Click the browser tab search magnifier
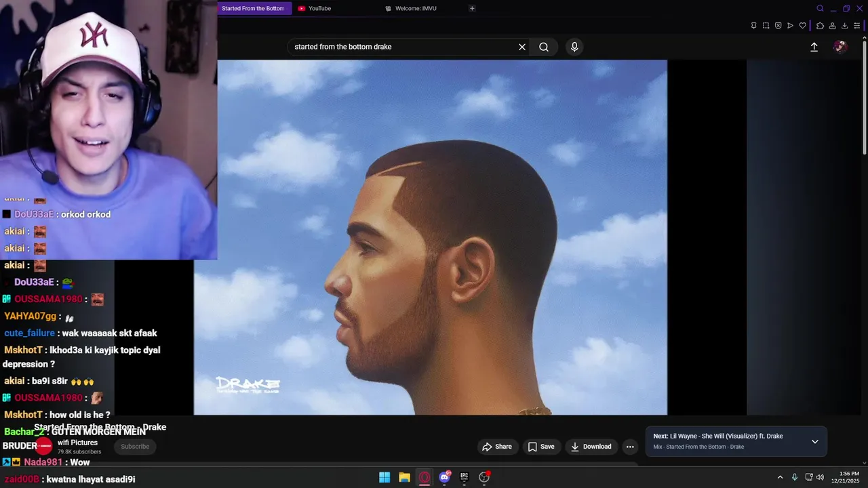This screenshot has height=488, width=868. tap(820, 8)
